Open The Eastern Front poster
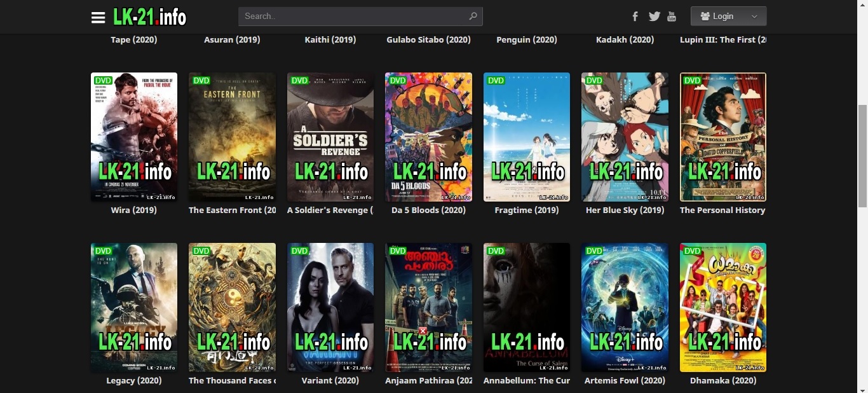The height and width of the screenshot is (393, 868). pos(232,137)
